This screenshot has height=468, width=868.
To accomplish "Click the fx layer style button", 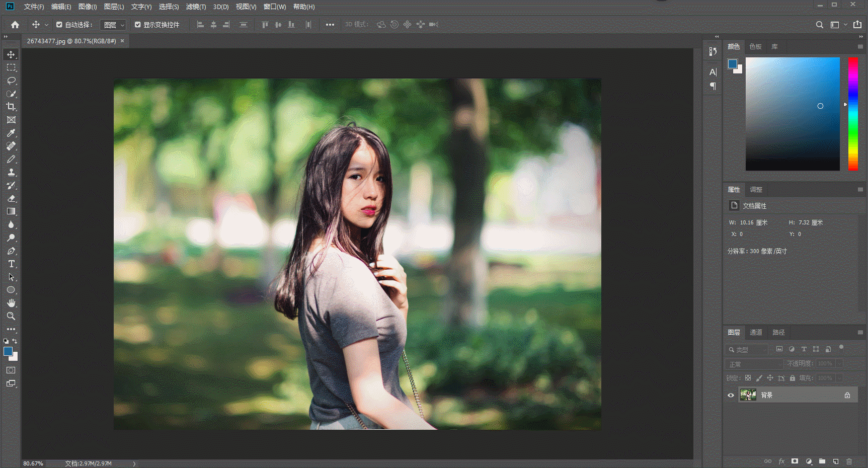I will (781, 461).
